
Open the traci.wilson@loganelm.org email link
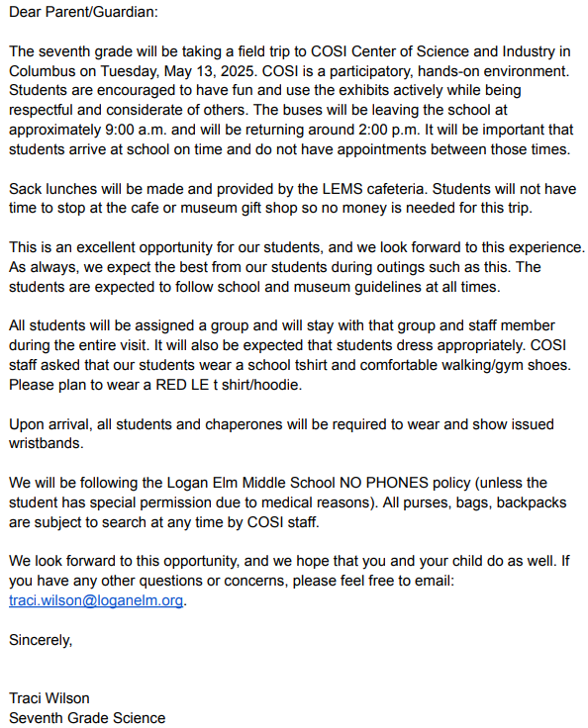pyautogui.click(x=96, y=600)
